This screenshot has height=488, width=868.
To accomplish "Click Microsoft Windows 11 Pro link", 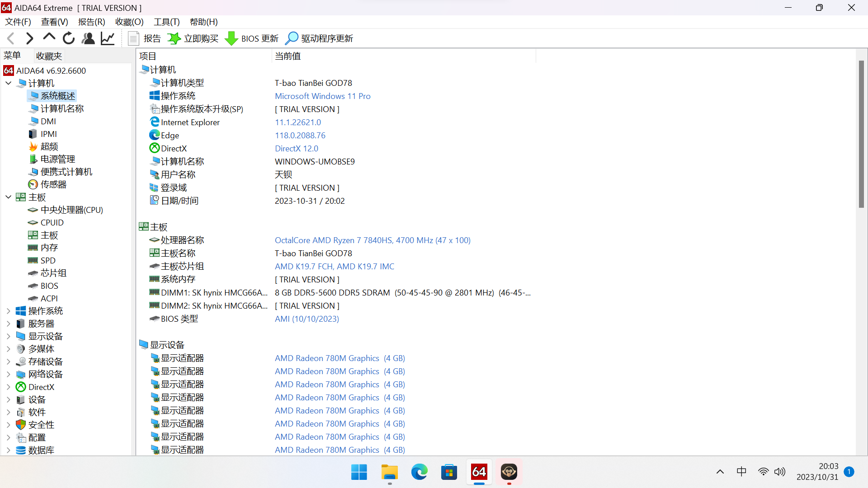I will tap(322, 96).
